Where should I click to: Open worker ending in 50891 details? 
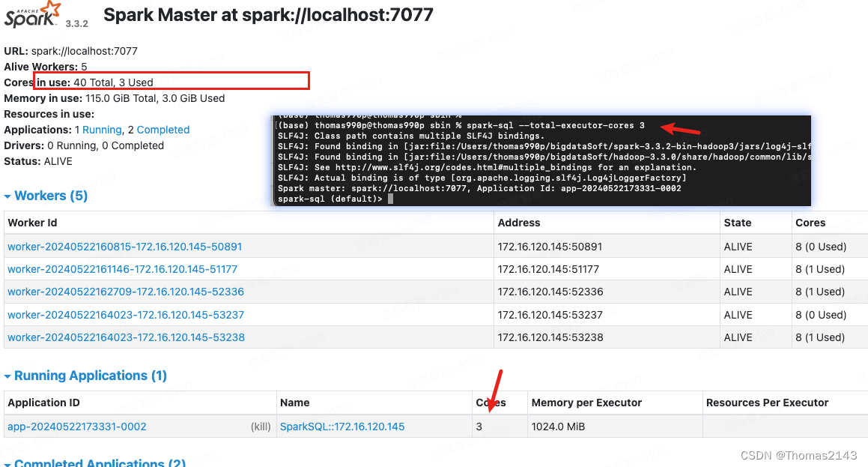pyautogui.click(x=125, y=246)
